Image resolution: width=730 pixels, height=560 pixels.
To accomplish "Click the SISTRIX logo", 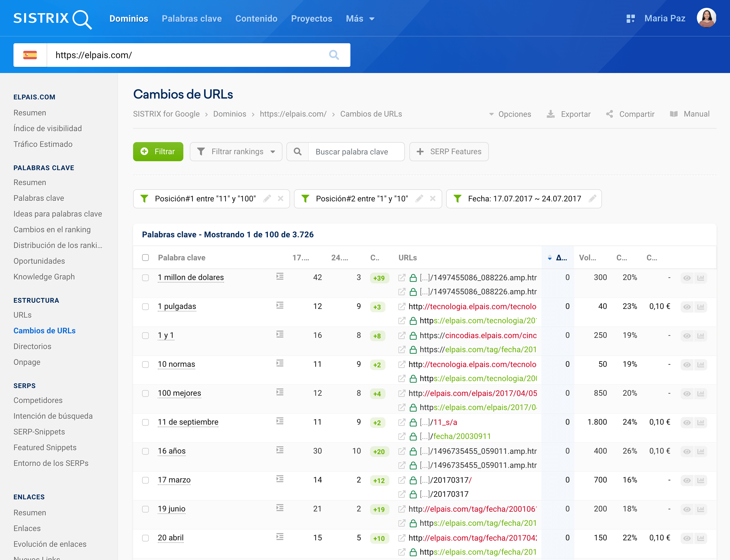I will (53, 19).
